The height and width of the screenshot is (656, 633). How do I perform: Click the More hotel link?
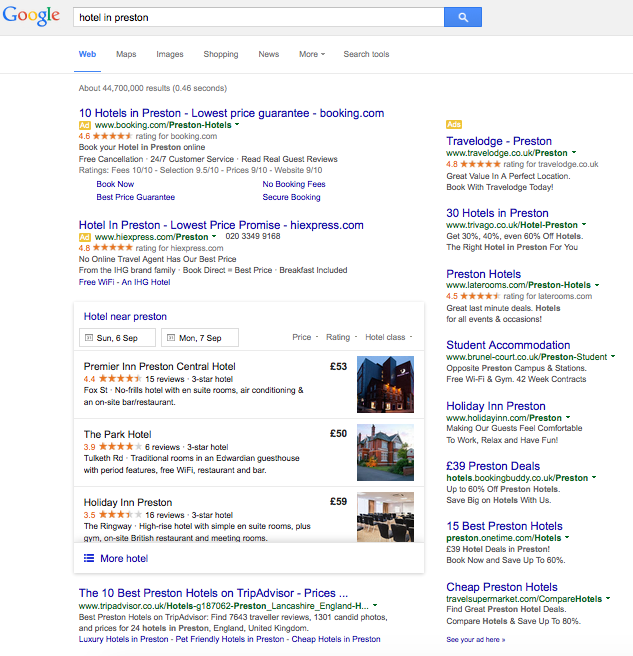pos(124,558)
